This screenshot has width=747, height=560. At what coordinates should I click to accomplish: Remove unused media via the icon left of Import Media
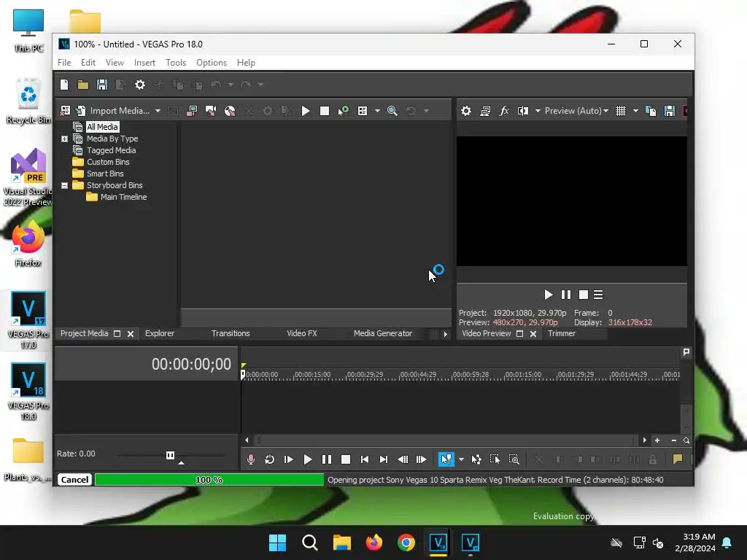65,111
